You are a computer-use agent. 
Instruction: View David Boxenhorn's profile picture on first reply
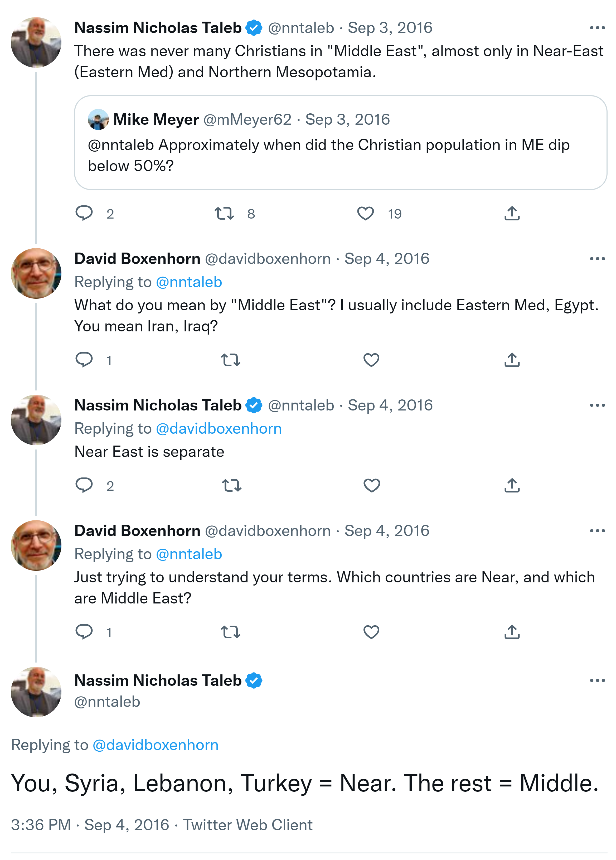click(36, 273)
